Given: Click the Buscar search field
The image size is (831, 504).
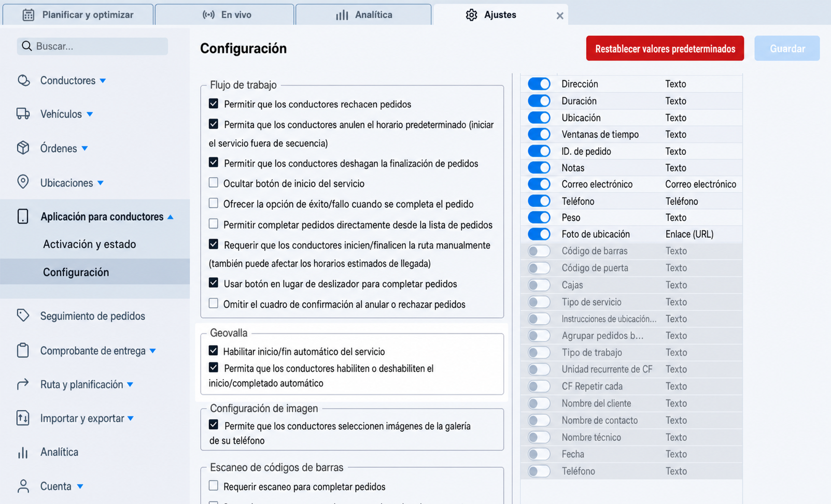Looking at the screenshot, I should click(92, 46).
